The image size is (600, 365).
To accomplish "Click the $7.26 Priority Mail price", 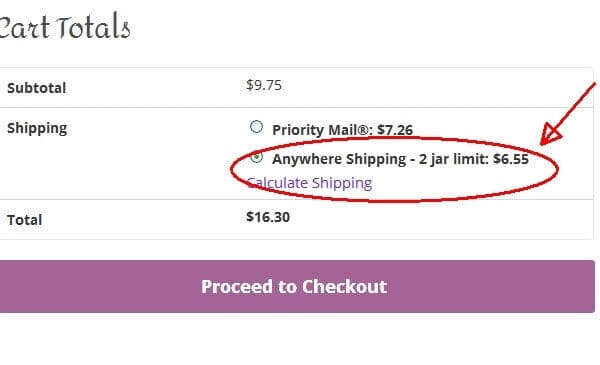I will [395, 130].
